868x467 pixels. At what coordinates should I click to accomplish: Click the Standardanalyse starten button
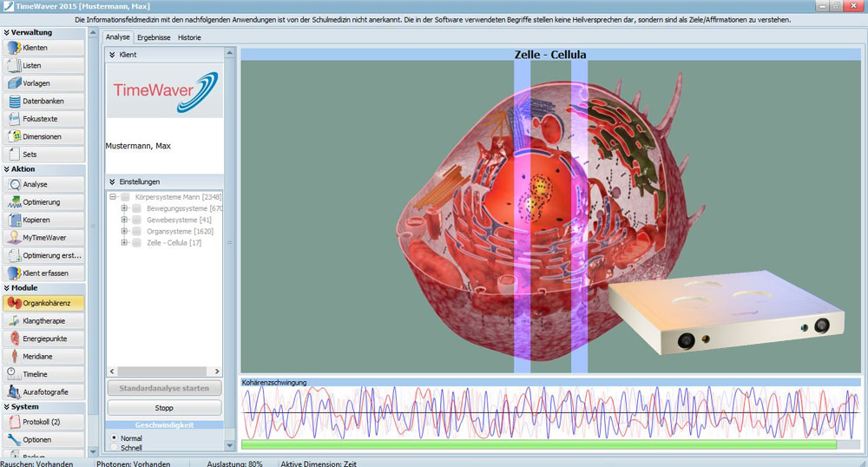point(164,388)
